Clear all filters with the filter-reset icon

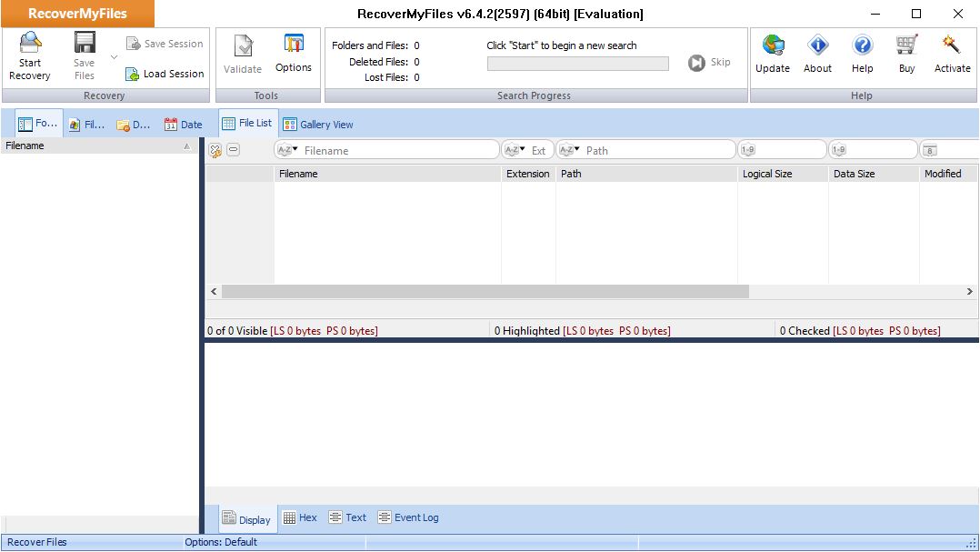click(215, 150)
